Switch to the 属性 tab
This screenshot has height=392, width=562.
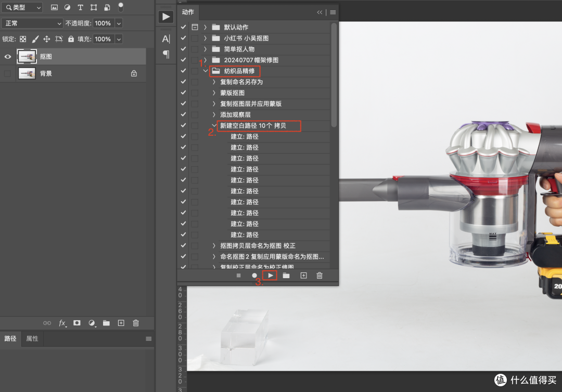click(x=32, y=338)
